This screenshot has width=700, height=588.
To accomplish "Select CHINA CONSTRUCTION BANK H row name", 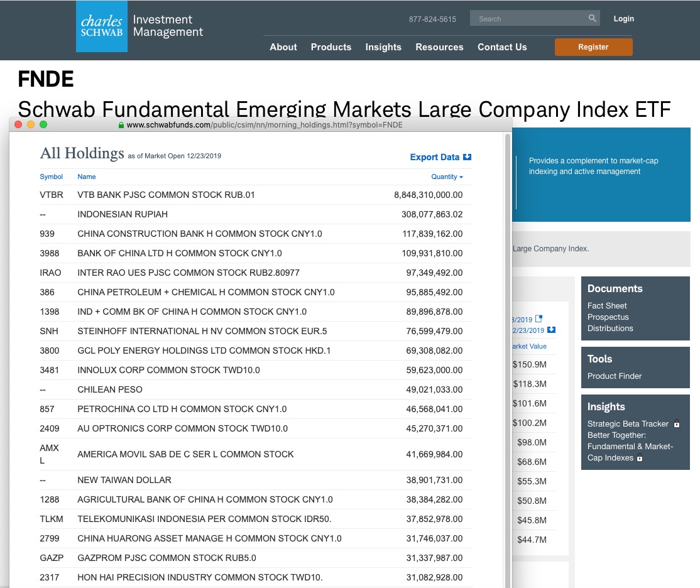I will 200,234.
